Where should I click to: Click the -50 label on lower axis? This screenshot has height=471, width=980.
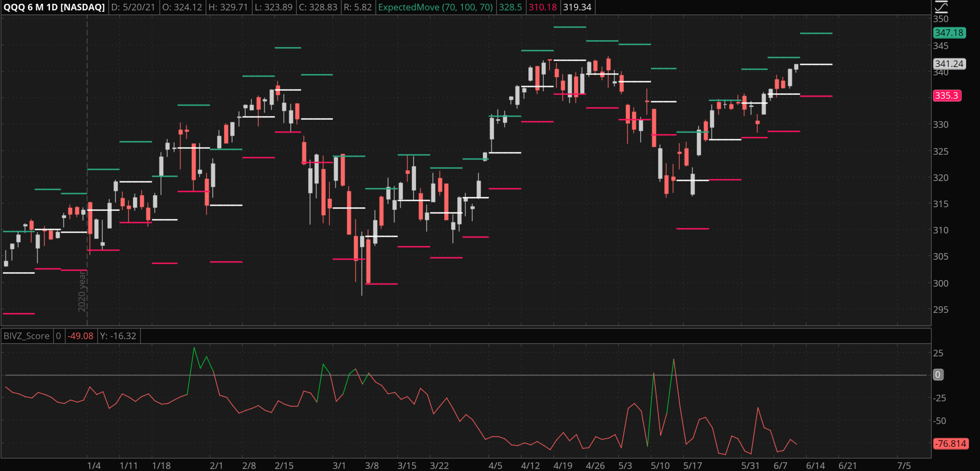[x=939, y=421]
